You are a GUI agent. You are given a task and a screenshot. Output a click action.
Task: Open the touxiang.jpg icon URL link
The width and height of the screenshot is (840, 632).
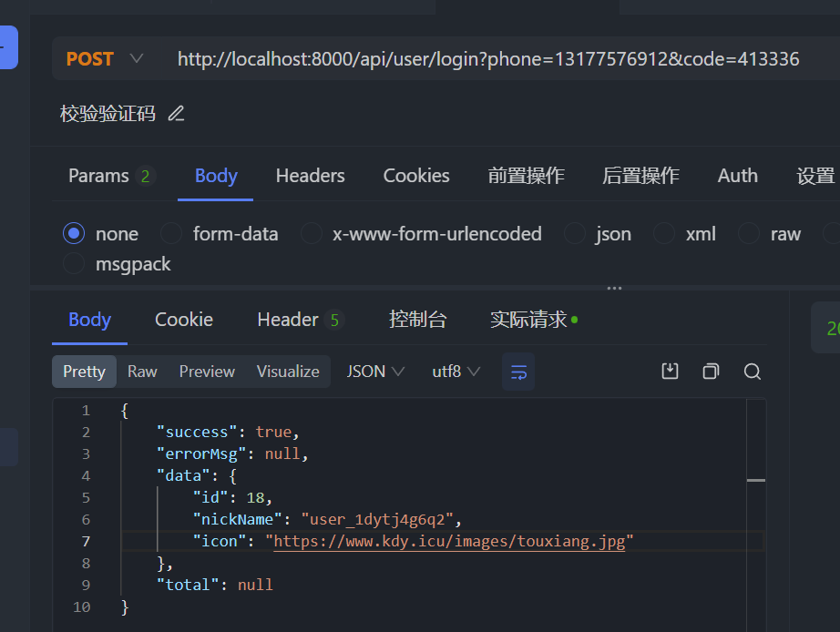point(449,542)
